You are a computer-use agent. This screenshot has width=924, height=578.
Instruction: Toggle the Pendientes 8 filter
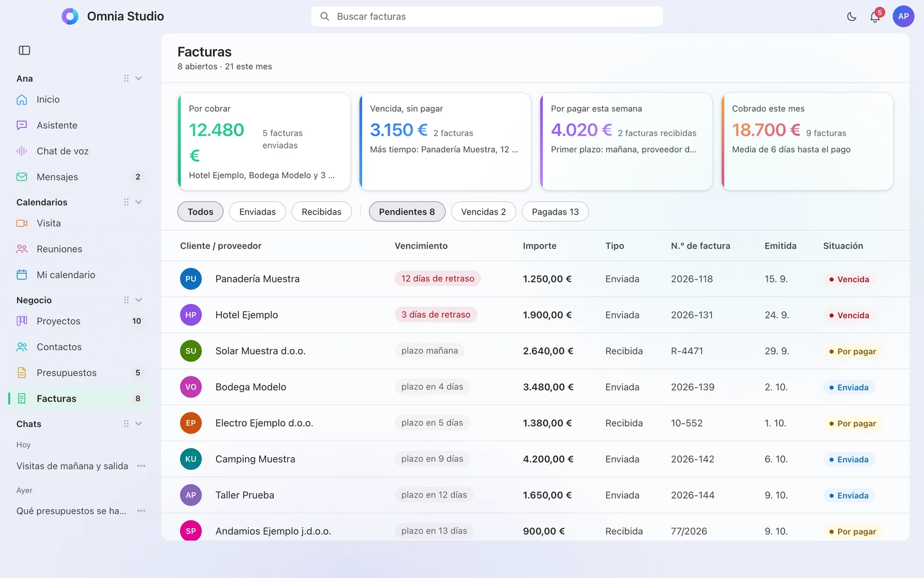point(407,212)
